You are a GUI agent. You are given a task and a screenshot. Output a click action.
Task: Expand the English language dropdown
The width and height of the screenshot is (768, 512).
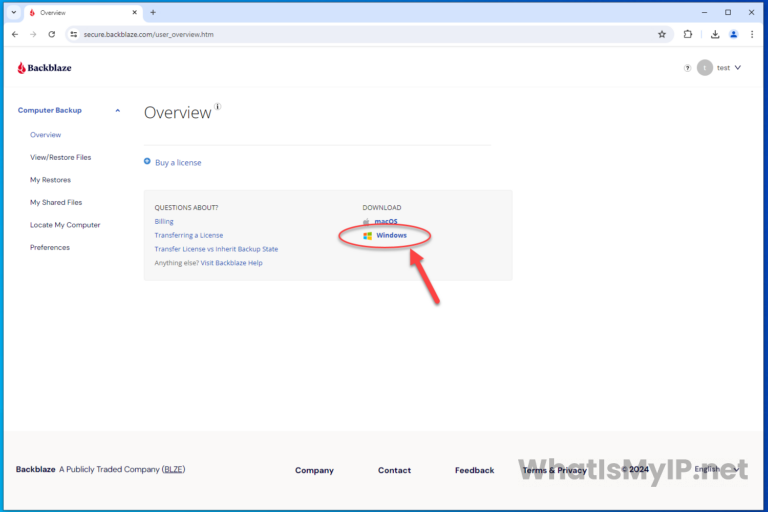coord(717,469)
